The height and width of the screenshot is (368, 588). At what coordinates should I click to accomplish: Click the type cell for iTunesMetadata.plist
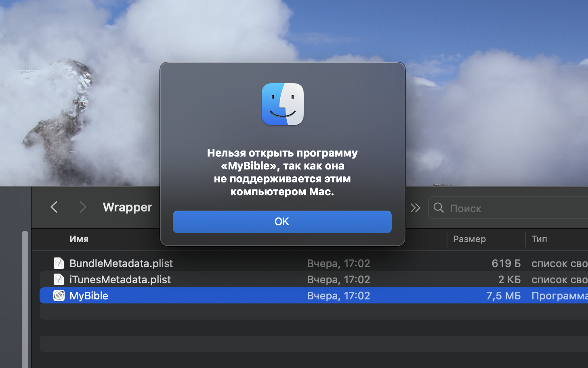(x=560, y=280)
